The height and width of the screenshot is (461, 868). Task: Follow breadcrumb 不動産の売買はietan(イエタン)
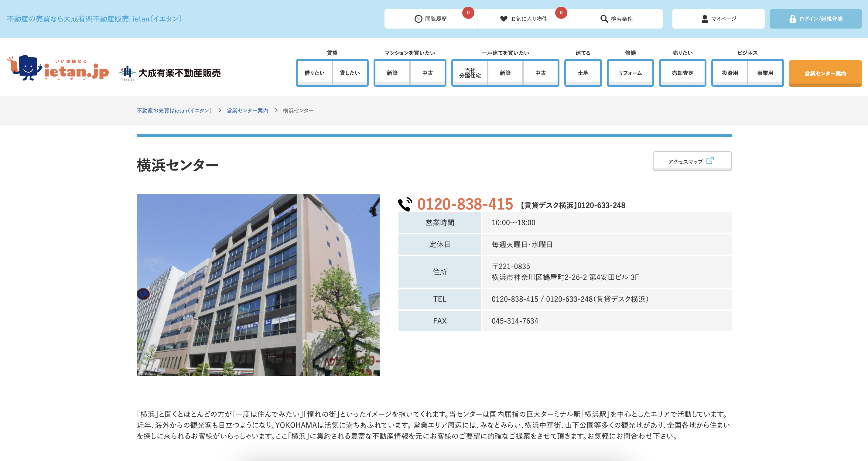click(174, 111)
